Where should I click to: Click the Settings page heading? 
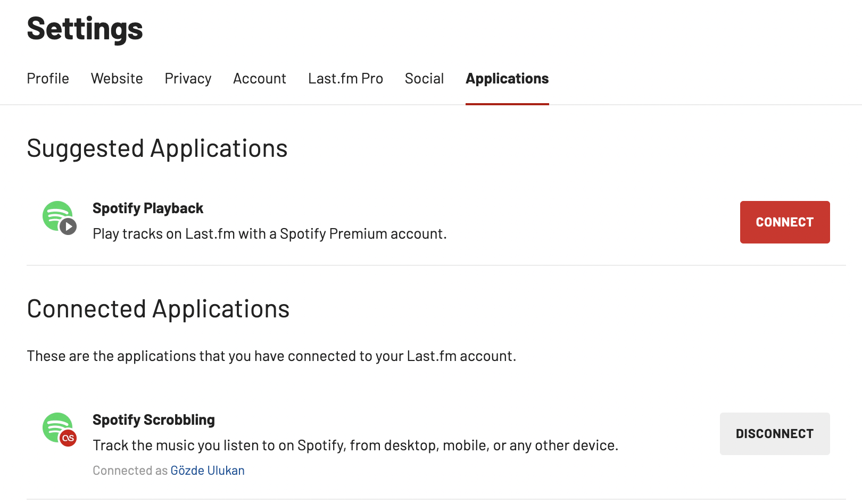pos(85,29)
